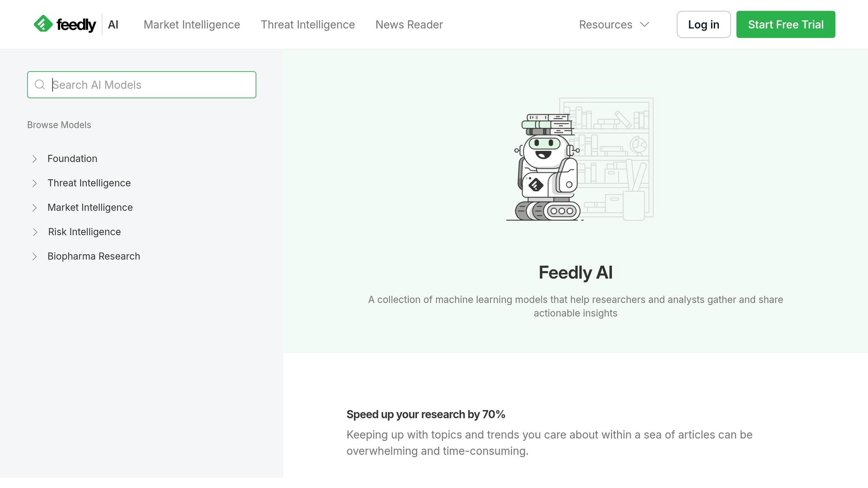Select the AI label next to the Feedly logo
The image size is (868, 488).
113,24
